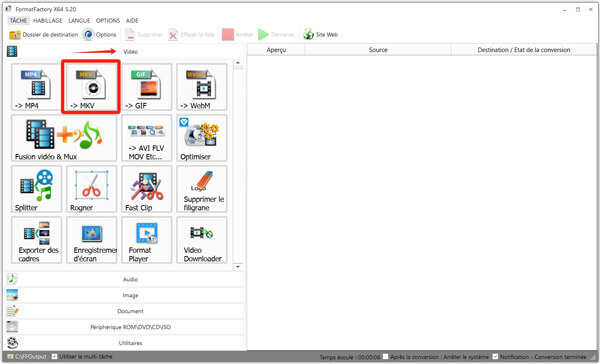Expand Périphérique ROM\DVD\CD\ISO section
Image resolution: width=600 pixels, height=364 pixels.
coord(125,327)
